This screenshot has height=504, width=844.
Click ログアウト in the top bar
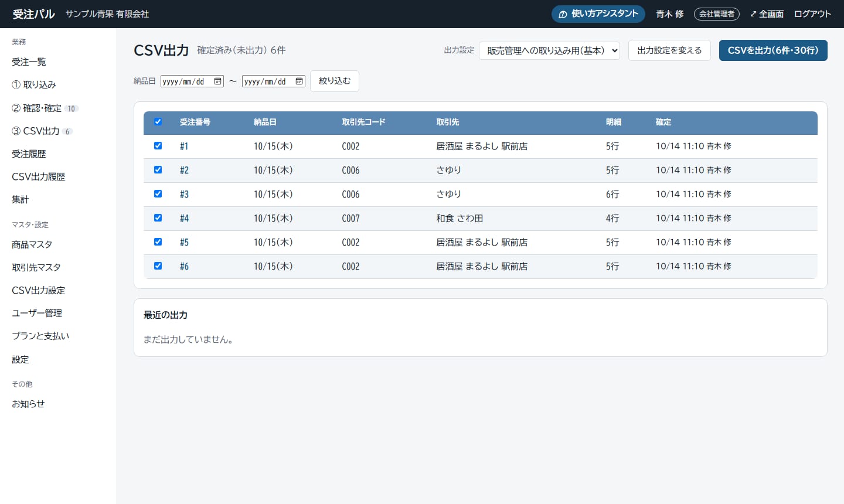point(812,14)
